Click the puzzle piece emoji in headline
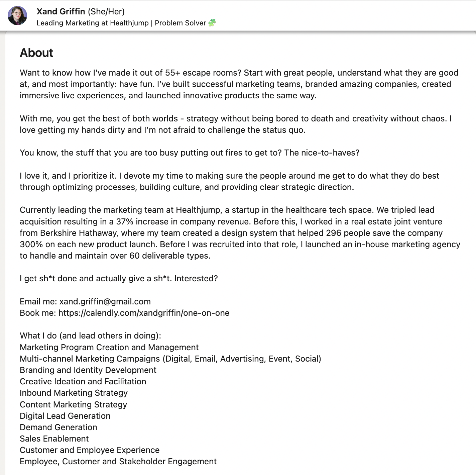Image resolution: width=476 pixels, height=475 pixels. (x=212, y=23)
